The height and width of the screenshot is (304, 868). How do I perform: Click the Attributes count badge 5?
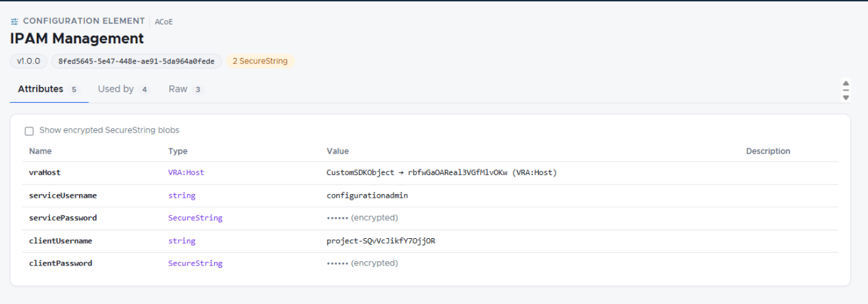coord(74,90)
